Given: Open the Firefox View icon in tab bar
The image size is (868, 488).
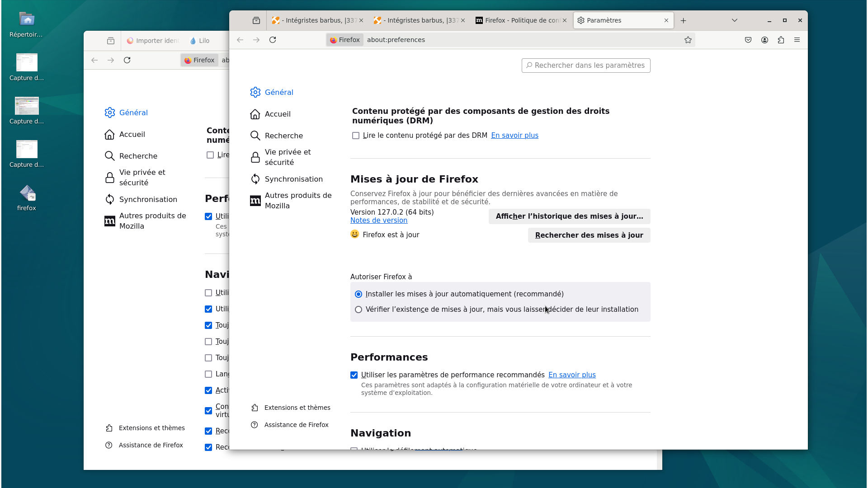Looking at the screenshot, I should (256, 20).
